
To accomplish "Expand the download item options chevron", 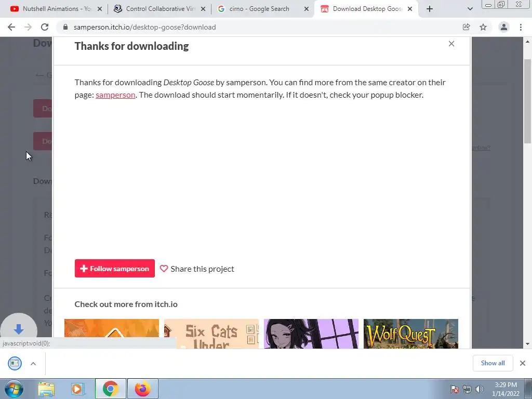I will 33,364.
